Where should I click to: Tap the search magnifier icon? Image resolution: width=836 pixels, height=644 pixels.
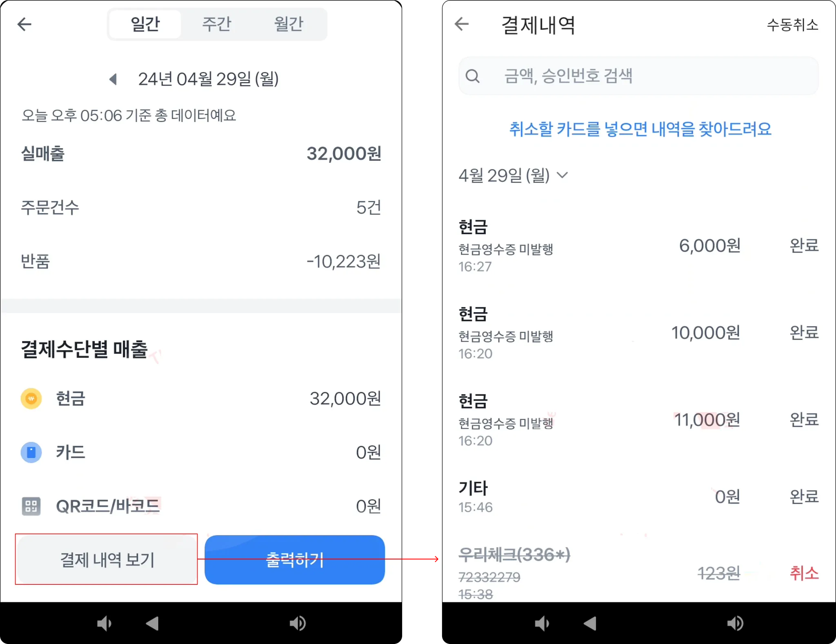coord(473,76)
